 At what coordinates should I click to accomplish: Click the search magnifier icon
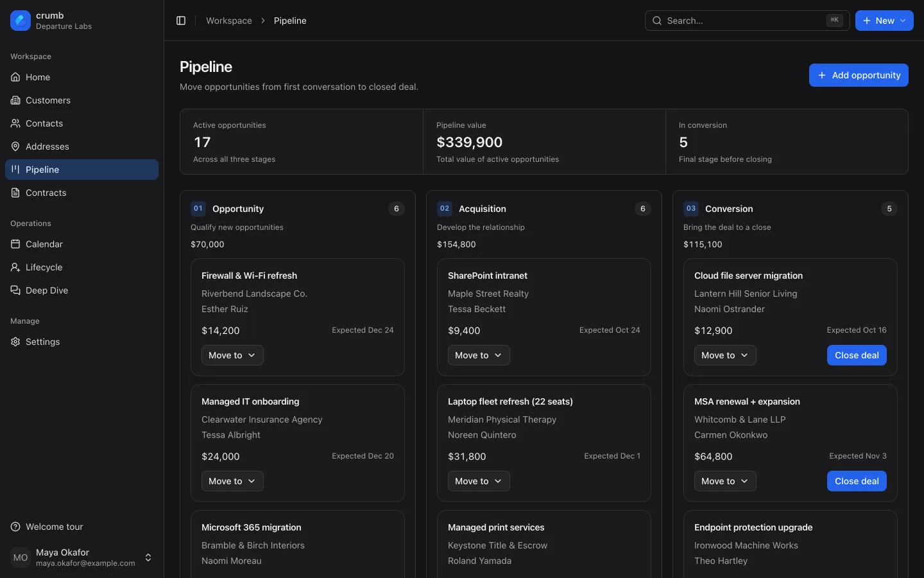[657, 21]
